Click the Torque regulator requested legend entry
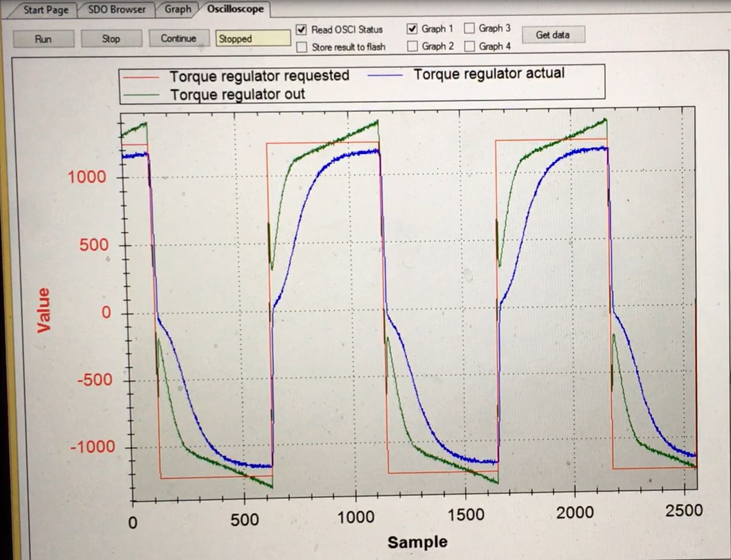The height and width of the screenshot is (560, 731). coord(259,76)
